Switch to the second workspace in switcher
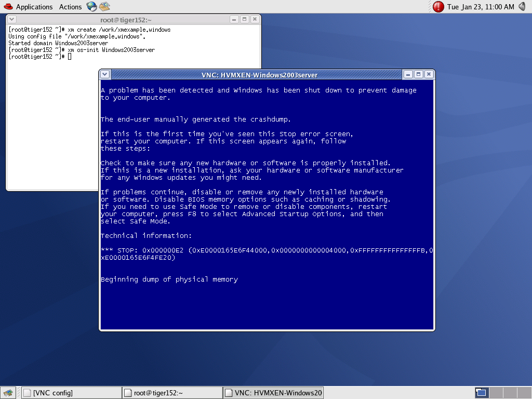The image size is (532, 399). point(496,393)
